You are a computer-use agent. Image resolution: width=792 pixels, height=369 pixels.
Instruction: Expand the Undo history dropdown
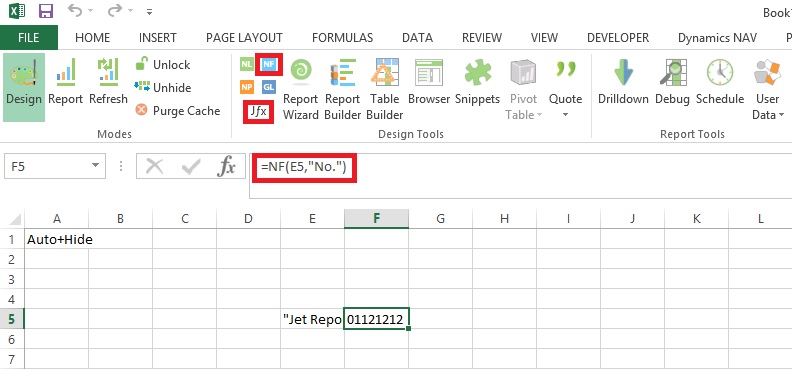click(90, 11)
